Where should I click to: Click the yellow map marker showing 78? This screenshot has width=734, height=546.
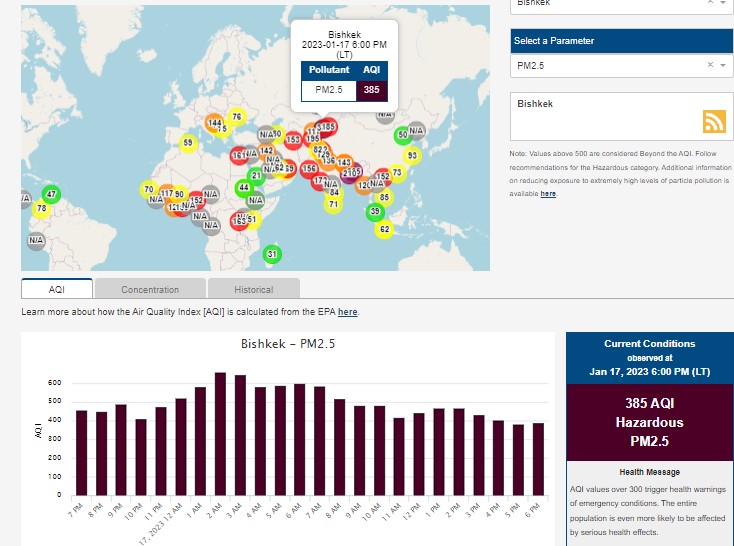(41, 209)
